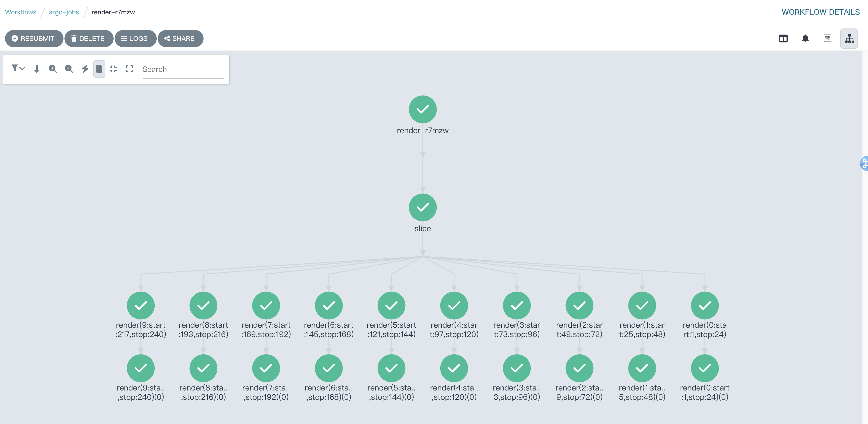Open the workflow summary list icon
The width and height of the screenshot is (868, 424).
pyautogui.click(x=827, y=39)
